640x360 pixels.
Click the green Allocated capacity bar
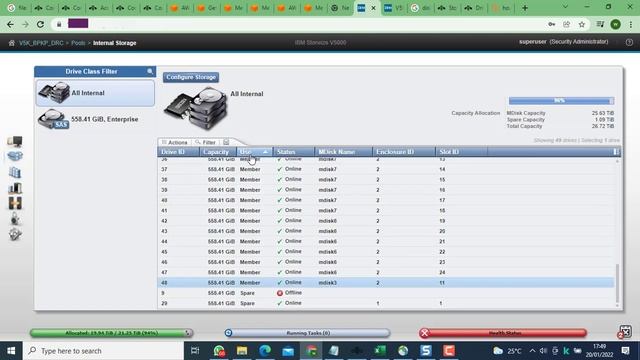pos(111,333)
